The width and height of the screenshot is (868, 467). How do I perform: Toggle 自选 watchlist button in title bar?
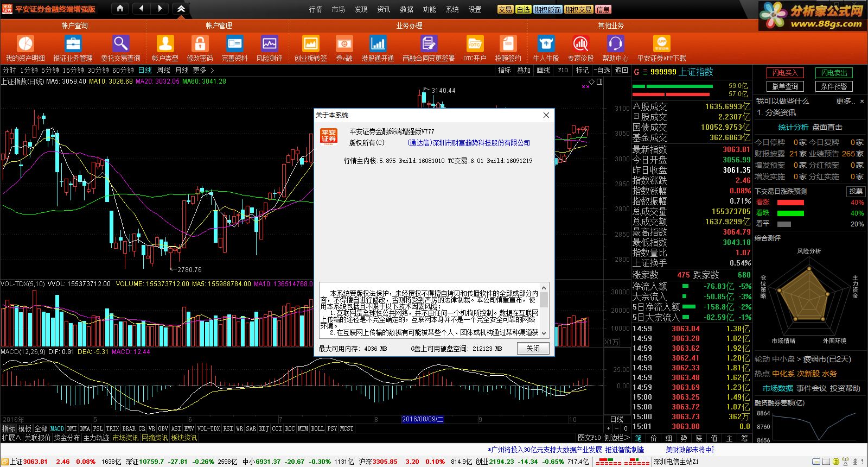[523, 9]
